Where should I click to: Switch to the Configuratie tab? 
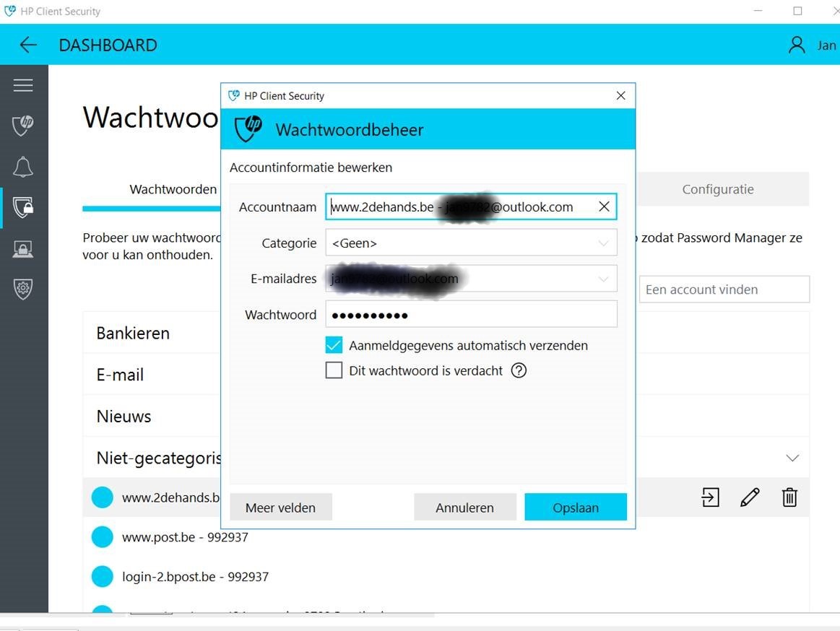[717, 188]
